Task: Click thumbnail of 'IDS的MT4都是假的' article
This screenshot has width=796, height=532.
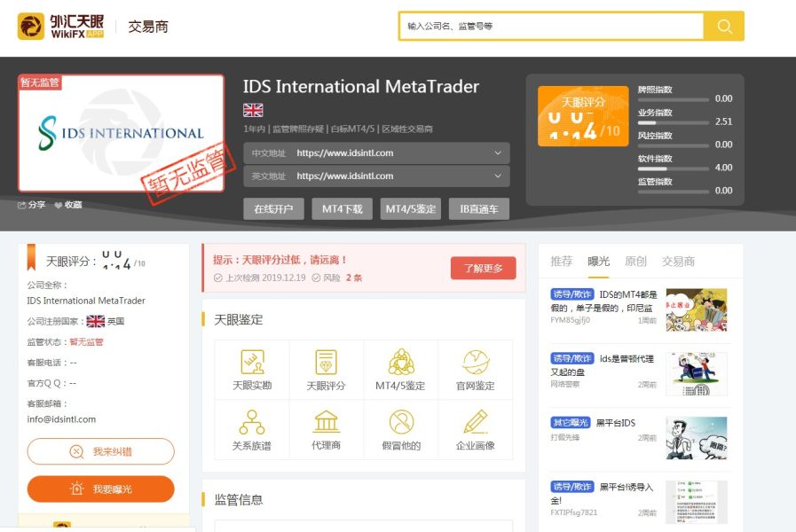Action: pyautogui.click(x=697, y=309)
